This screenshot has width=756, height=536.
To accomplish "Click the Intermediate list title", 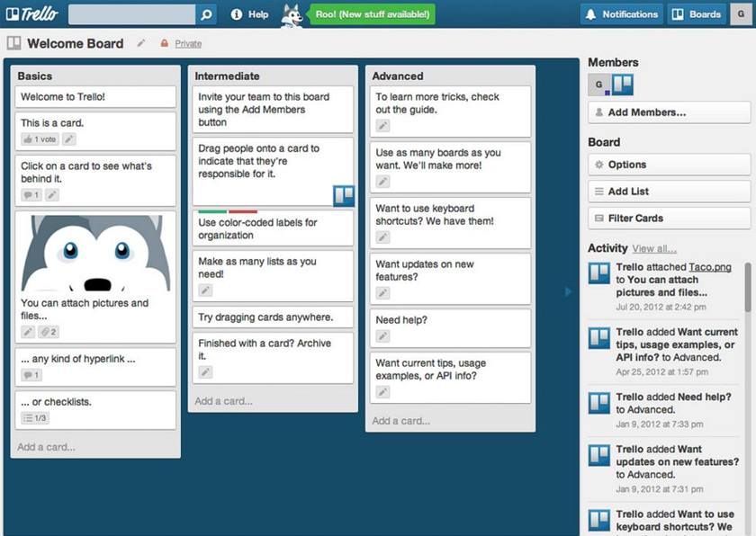I will [x=227, y=76].
